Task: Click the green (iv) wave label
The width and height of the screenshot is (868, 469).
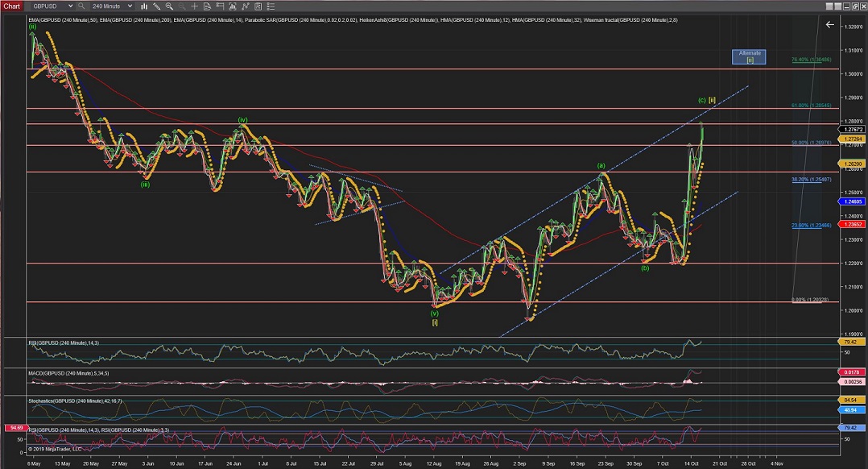Action: [242, 119]
